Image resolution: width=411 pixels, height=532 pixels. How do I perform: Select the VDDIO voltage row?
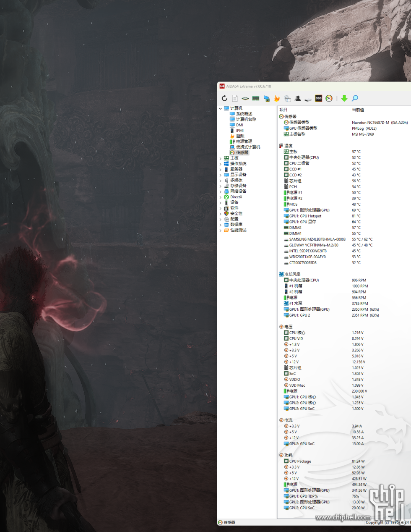(344, 379)
